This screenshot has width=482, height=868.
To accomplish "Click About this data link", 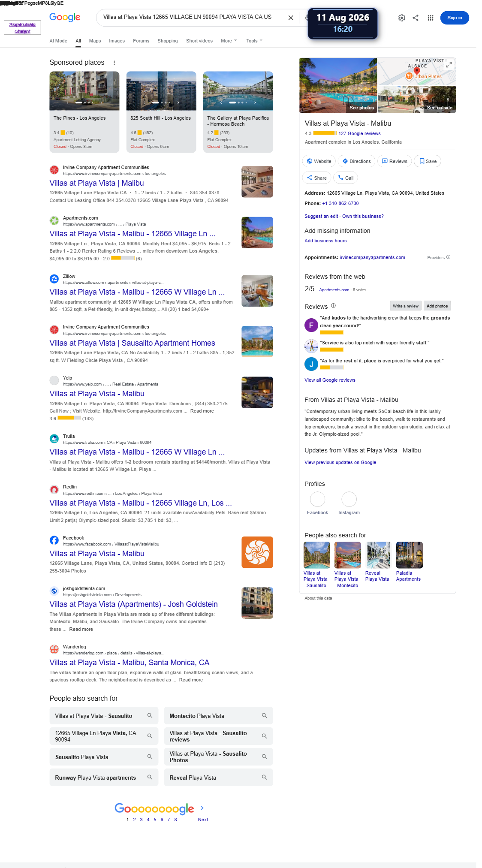I will (318, 598).
